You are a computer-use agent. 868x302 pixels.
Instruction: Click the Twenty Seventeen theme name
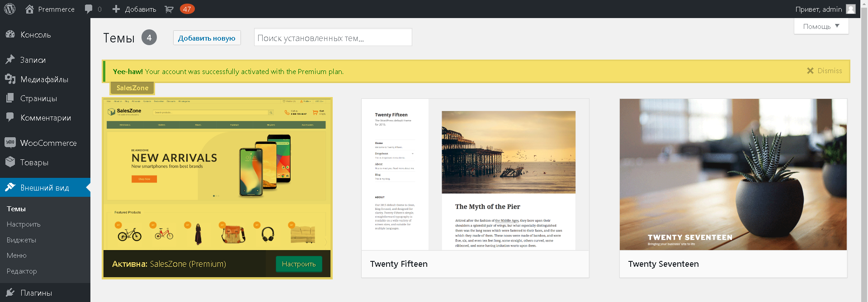tap(663, 264)
